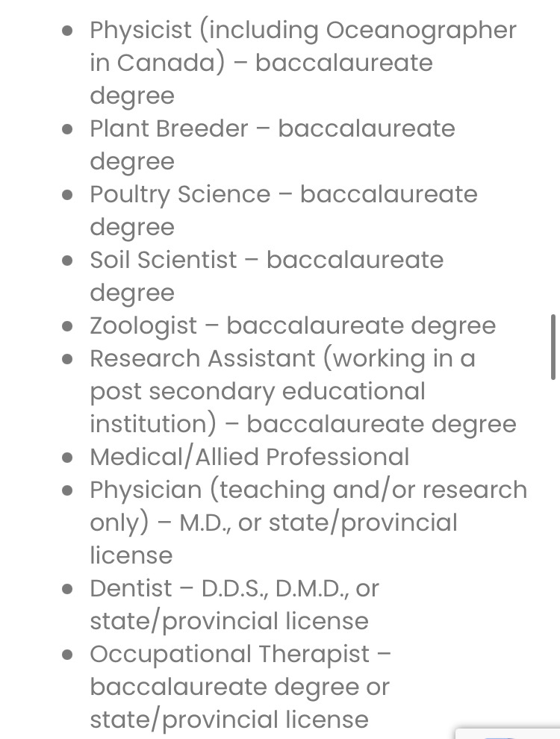Click the bullet beside Plant Breeder

(x=68, y=129)
